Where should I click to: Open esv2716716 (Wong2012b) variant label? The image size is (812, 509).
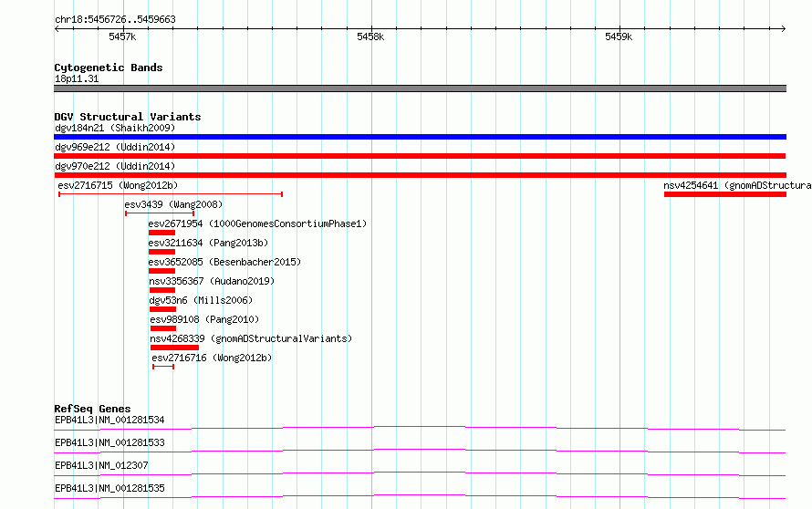coord(212,358)
